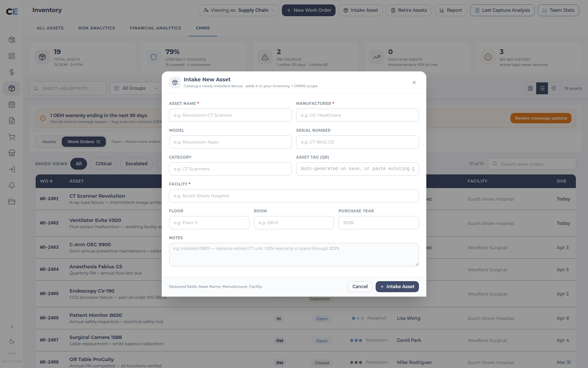Close the Intake New Asset dialog
The width and height of the screenshot is (588, 368).
(414, 82)
